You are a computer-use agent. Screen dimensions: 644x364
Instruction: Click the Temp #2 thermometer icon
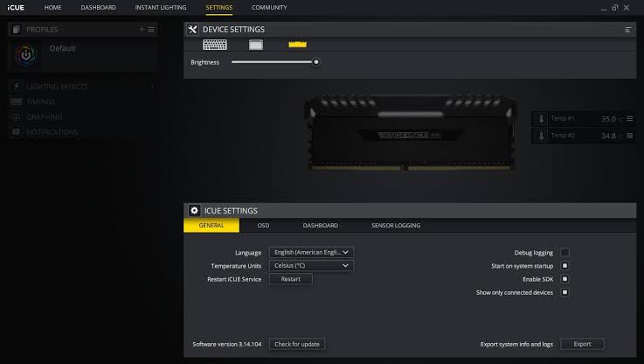coord(541,136)
